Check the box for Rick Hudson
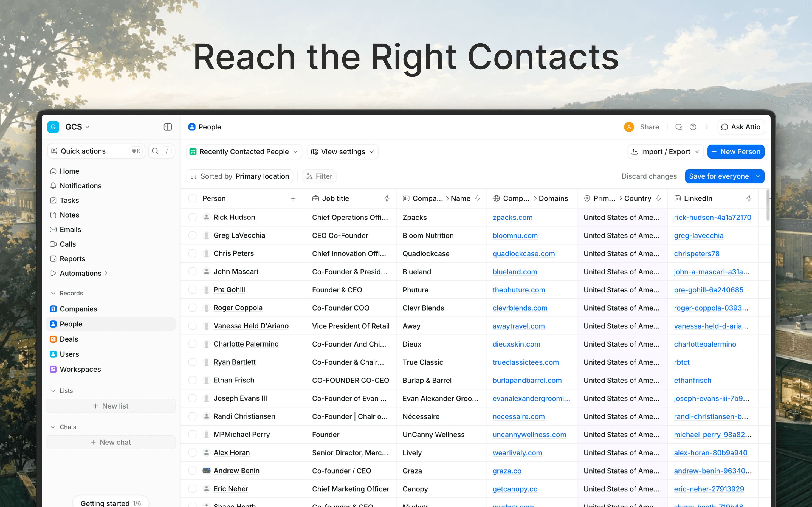Screen dimensions: 812x507 [x=193, y=217]
